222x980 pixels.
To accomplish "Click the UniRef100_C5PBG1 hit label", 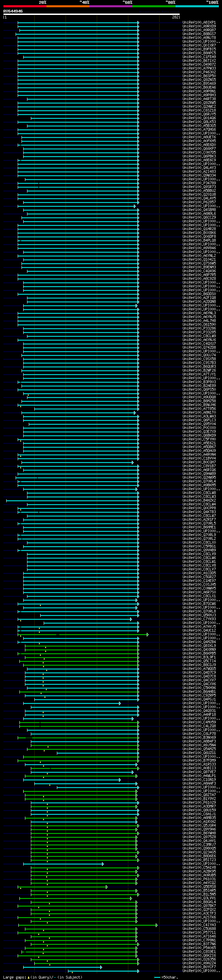I will (199, 546).
